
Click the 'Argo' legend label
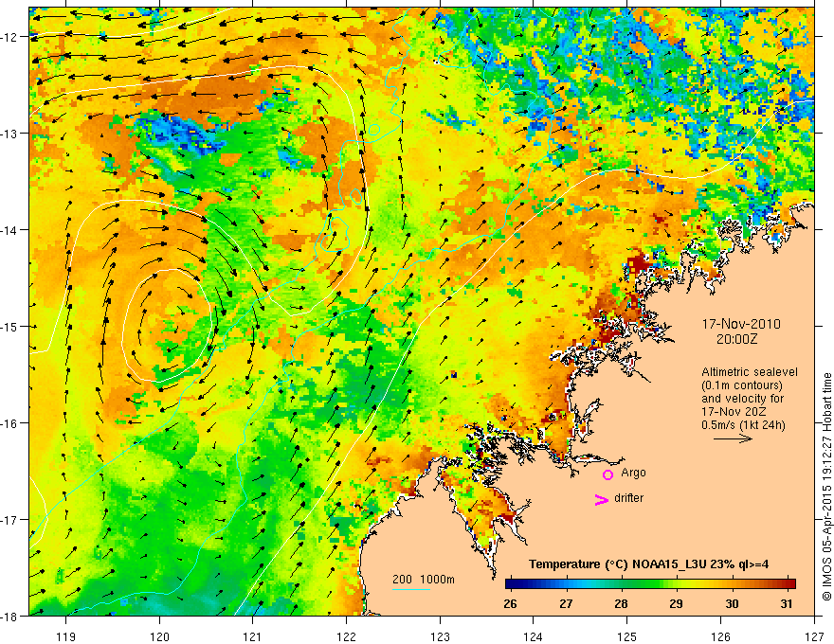point(633,473)
